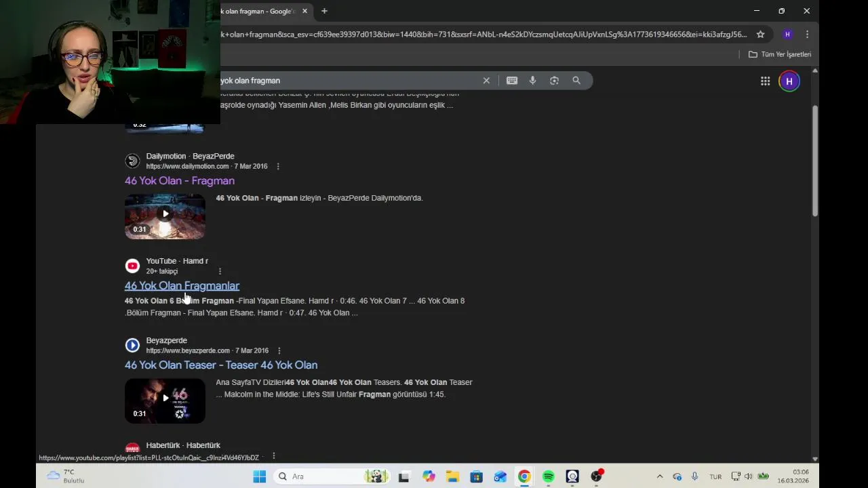Open the 46 Yok Olan - Fragman link

coord(180,181)
